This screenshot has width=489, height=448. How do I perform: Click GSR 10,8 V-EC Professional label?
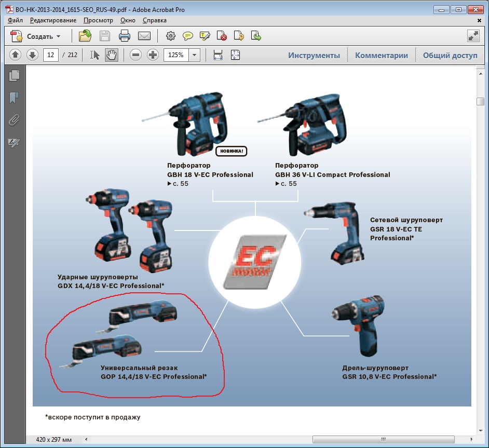389,376
